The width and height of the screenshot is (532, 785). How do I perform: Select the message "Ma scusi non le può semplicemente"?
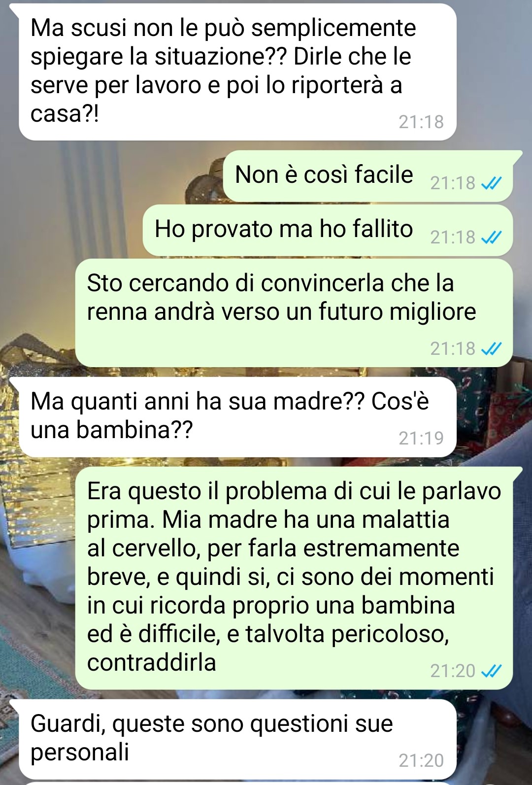pos(237,72)
